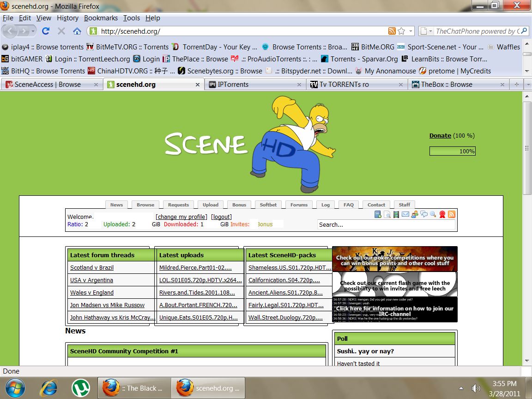This screenshot has width=532, height=399.
Task: Click the RSS icon in address bar
Action: point(392,31)
